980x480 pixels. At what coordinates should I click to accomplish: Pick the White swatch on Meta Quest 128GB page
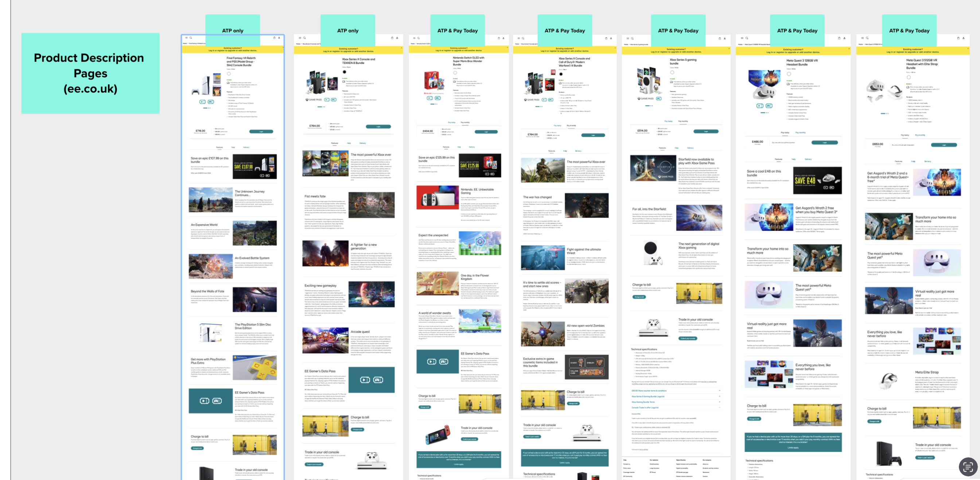[789, 74]
